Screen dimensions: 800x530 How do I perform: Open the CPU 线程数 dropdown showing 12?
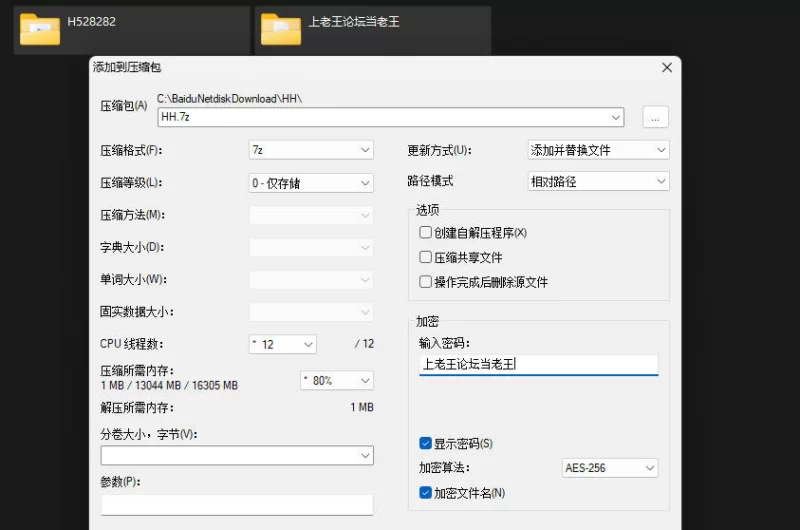[x=283, y=344]
